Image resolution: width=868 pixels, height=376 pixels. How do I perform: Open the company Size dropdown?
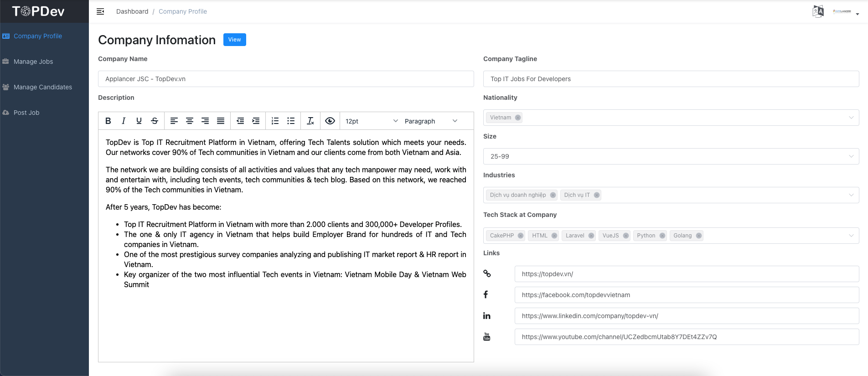671,156
